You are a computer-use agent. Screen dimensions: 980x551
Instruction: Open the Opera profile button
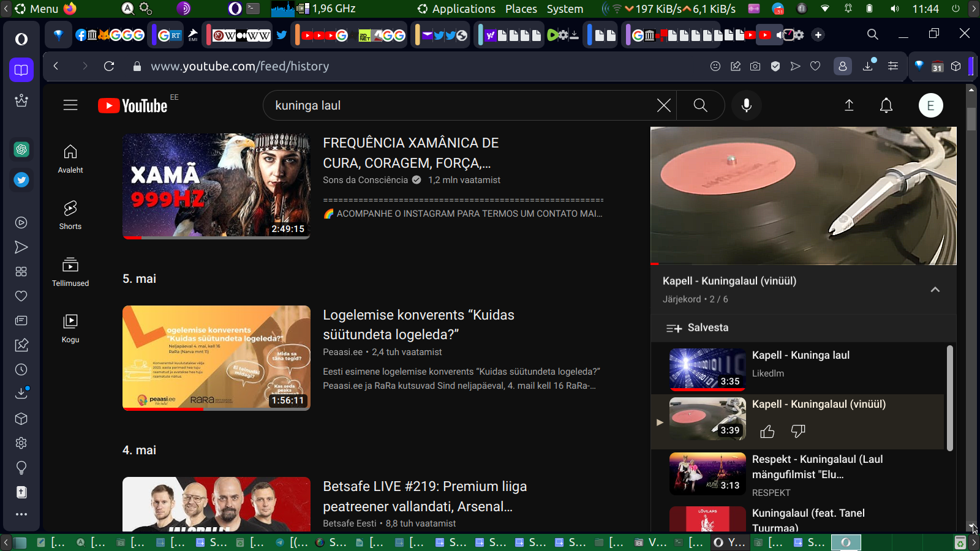[x=843, y=66]
